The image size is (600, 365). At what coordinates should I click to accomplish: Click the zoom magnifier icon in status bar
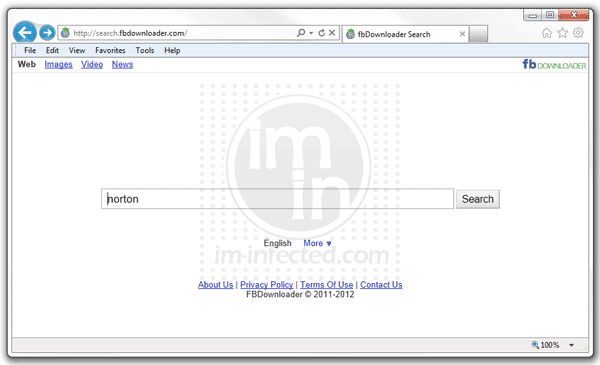pos(535,345)
